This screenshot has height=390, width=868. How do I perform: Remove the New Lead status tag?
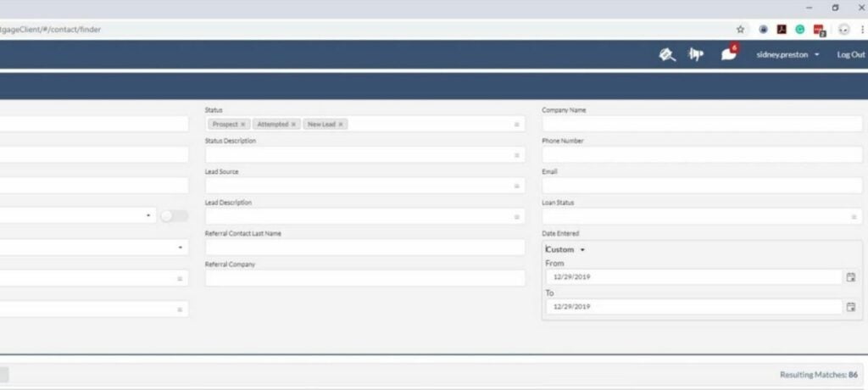coord(341,125)
